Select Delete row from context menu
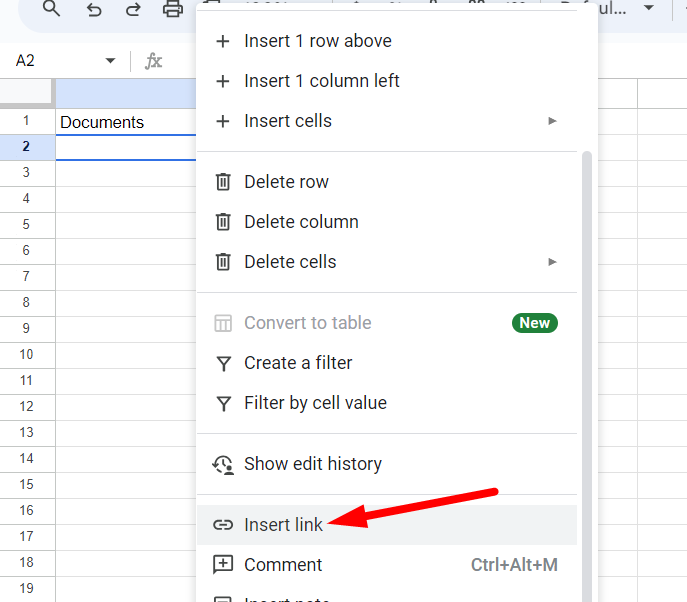The image size is (687, 602). pos(286,182)
